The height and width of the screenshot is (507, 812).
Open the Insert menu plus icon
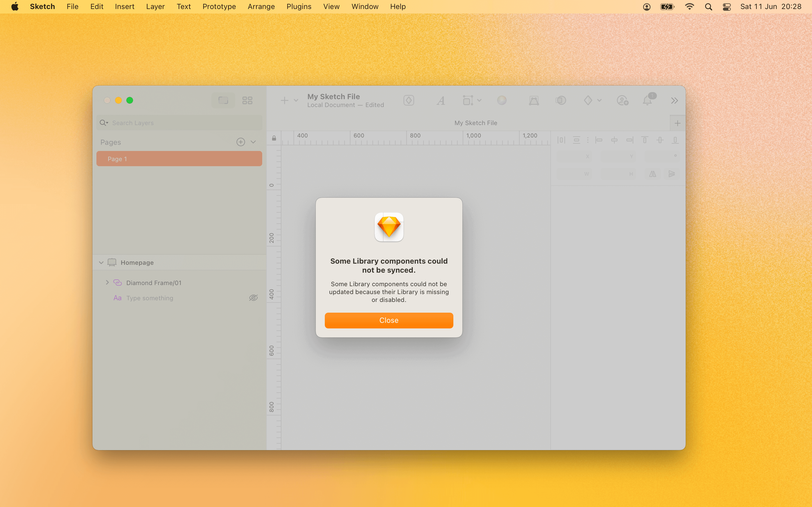point(284,100)
